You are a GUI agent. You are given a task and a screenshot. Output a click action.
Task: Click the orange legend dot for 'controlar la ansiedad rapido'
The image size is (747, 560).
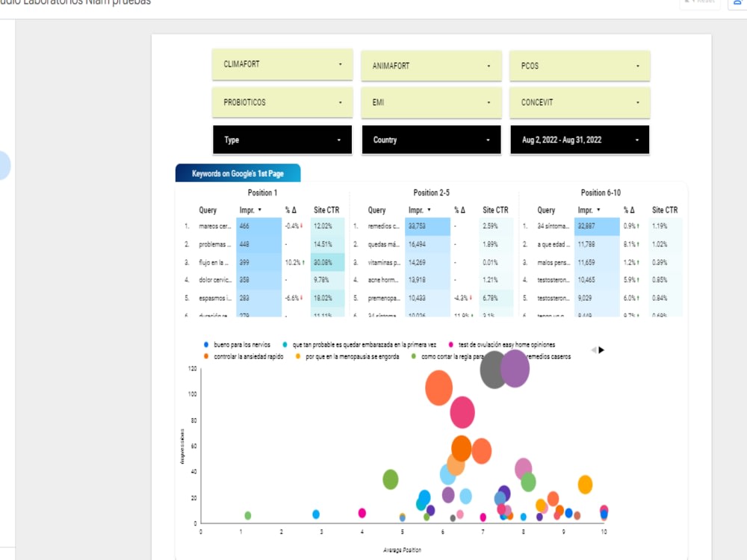coord(206,356)
